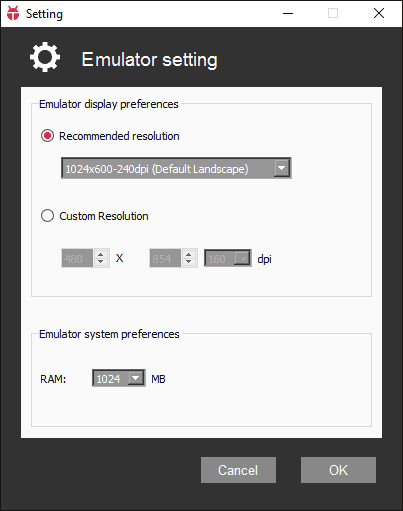Click the 480 width input field

pos(77,258)
